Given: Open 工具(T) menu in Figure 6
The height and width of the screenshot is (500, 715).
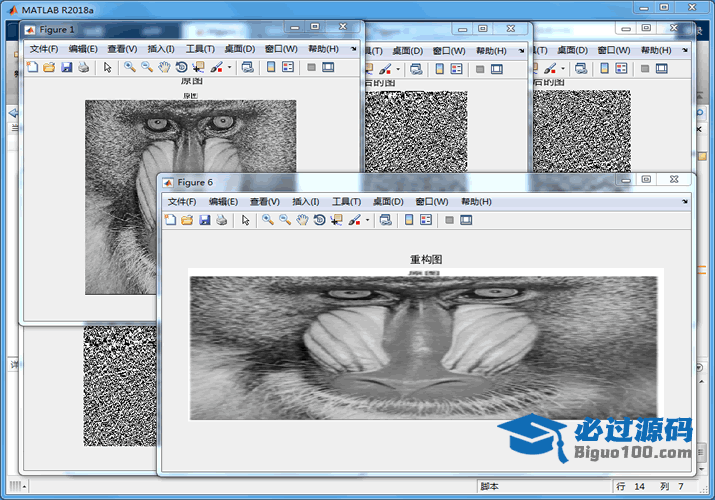Looking at the screenshot, I should pos(346,201).
